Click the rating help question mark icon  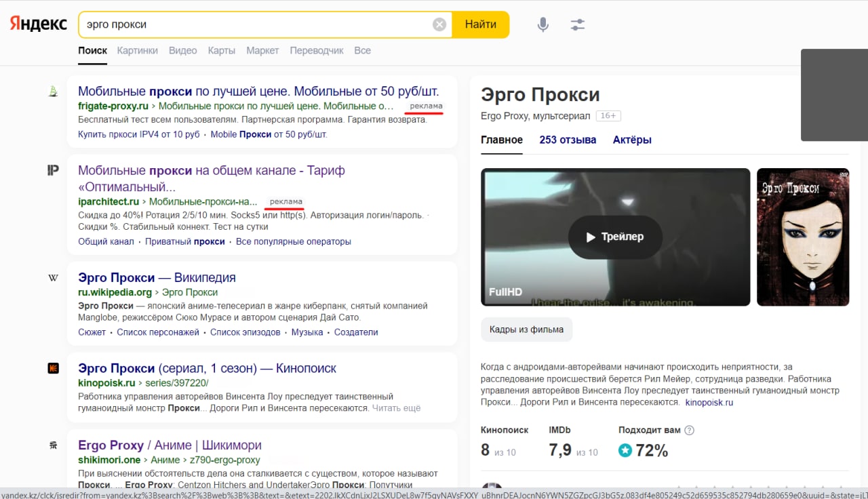pyautogui.click(x=690, y=430)
